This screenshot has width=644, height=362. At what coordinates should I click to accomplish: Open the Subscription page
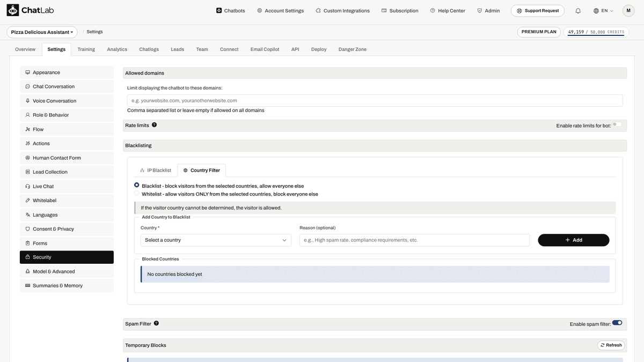400,11
